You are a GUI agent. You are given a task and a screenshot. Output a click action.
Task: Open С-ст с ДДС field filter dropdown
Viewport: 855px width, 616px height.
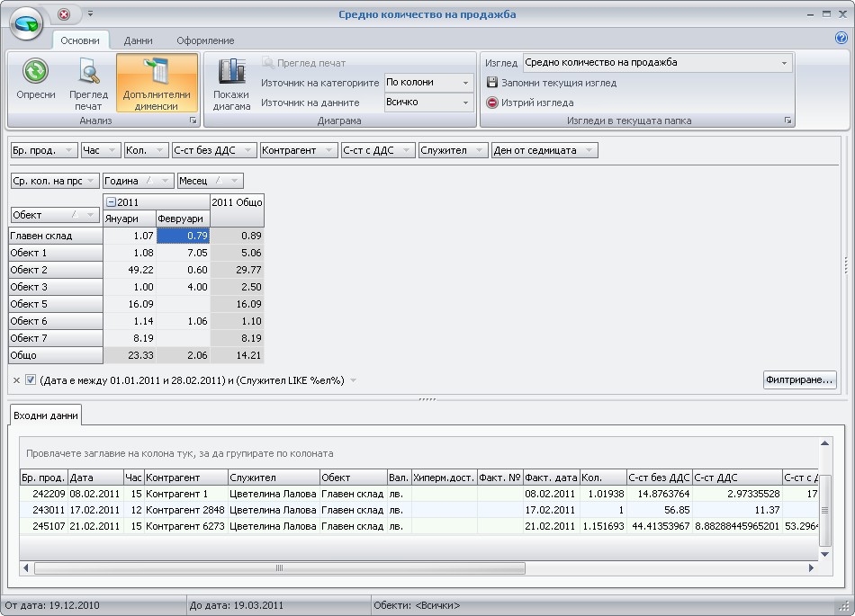406,150
